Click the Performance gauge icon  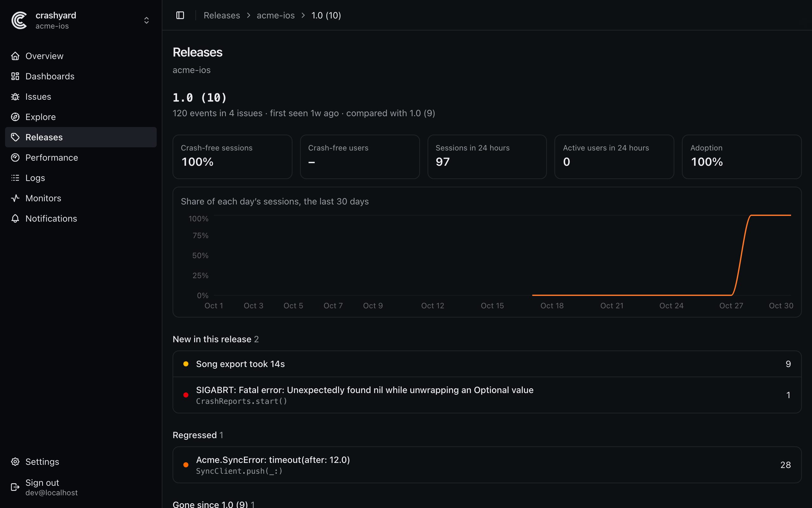(15, 157)
